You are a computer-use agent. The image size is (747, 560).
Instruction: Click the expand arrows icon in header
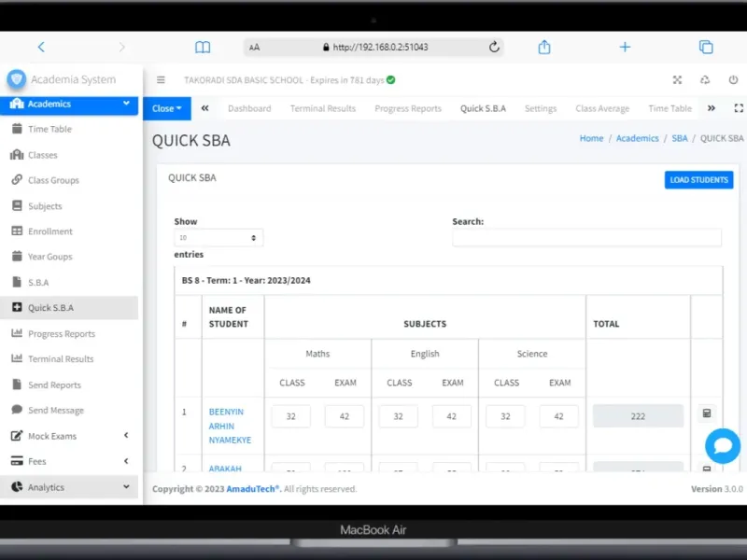pos(677,80)
